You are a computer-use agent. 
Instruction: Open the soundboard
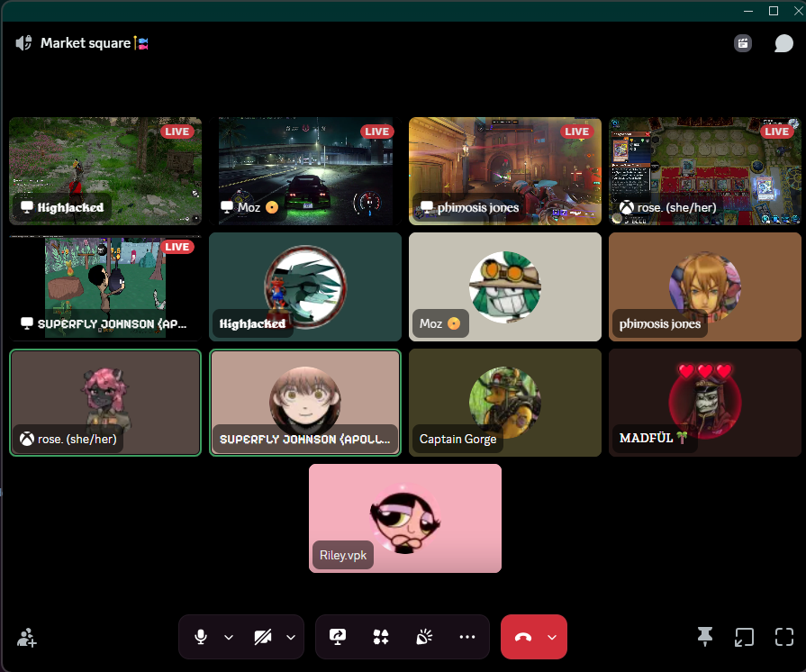(424, 637)
